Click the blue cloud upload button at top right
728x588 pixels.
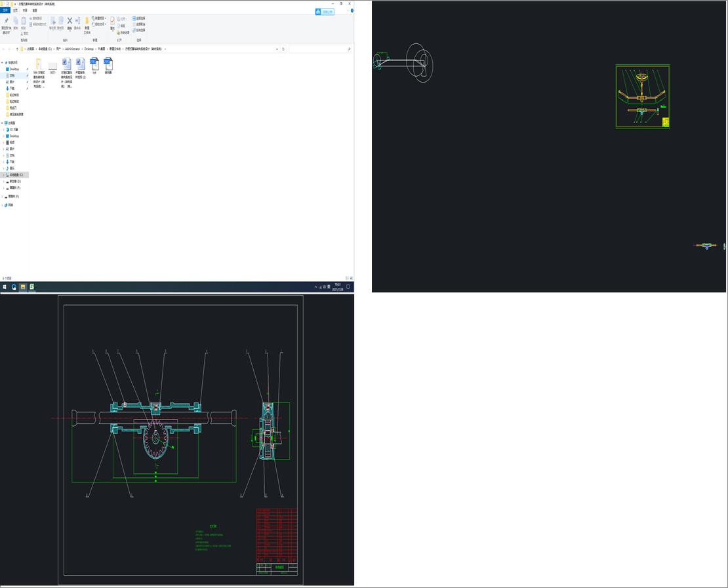[325, 12]
